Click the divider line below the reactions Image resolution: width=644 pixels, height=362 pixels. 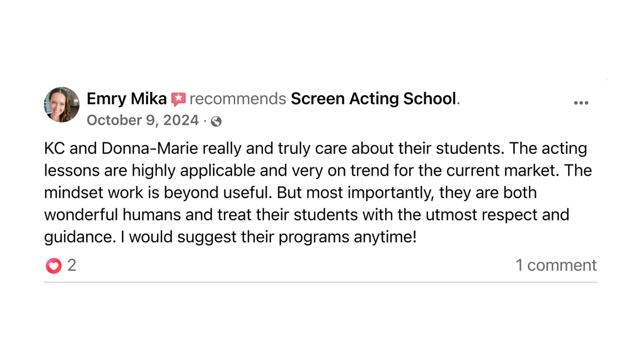coord(321,282)
